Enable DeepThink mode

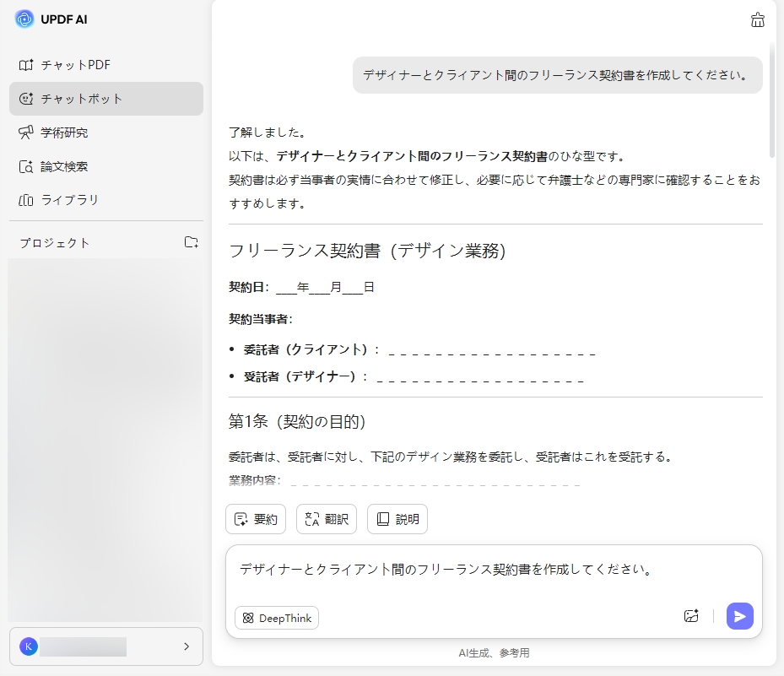click(x=276, y=618)
